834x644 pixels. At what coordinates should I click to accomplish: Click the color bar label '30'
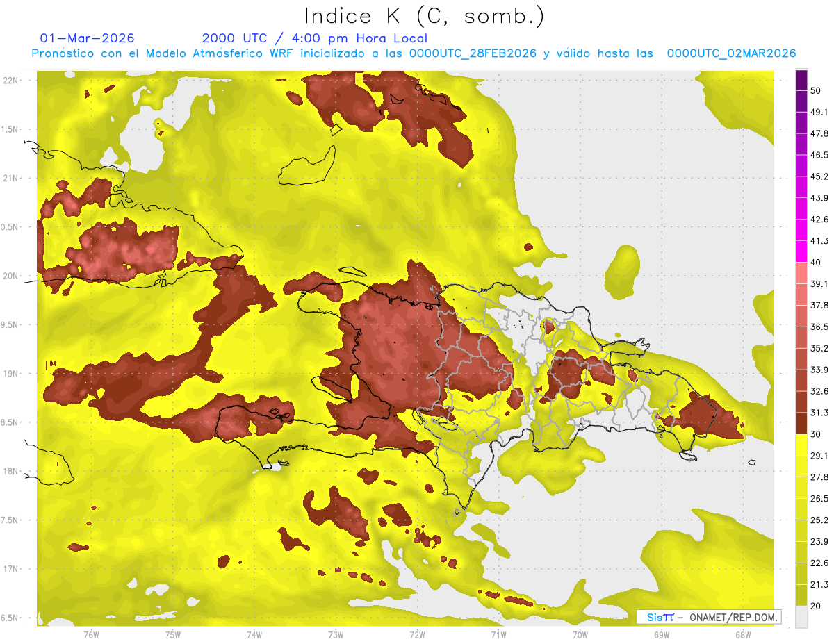coord(816,434)
